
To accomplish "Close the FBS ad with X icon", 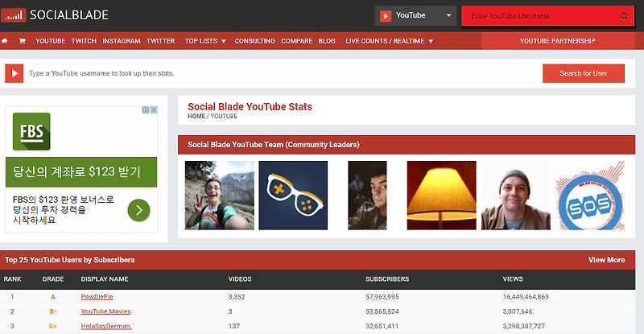I will [154, 110].
